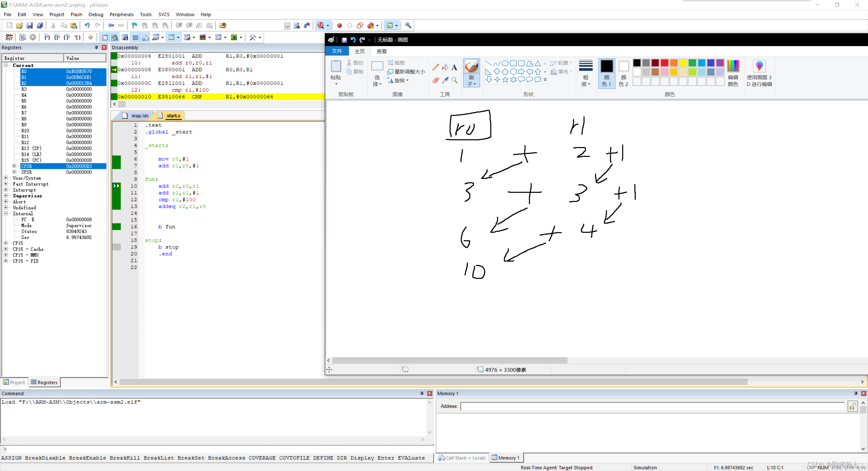The height and width of the screenshot is (471, 868).
Task: Select the eraser tool in Paint
Action: click(436, 80)
